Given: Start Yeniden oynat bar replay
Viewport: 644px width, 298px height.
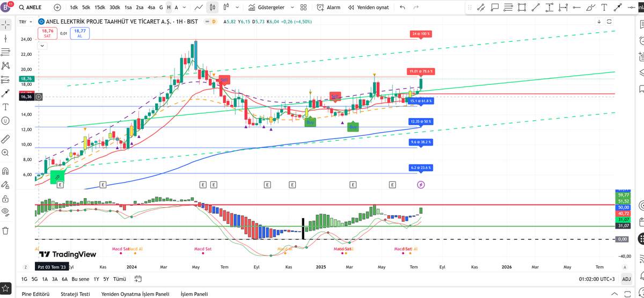Looking at the screenshot, I should point(368,8).
